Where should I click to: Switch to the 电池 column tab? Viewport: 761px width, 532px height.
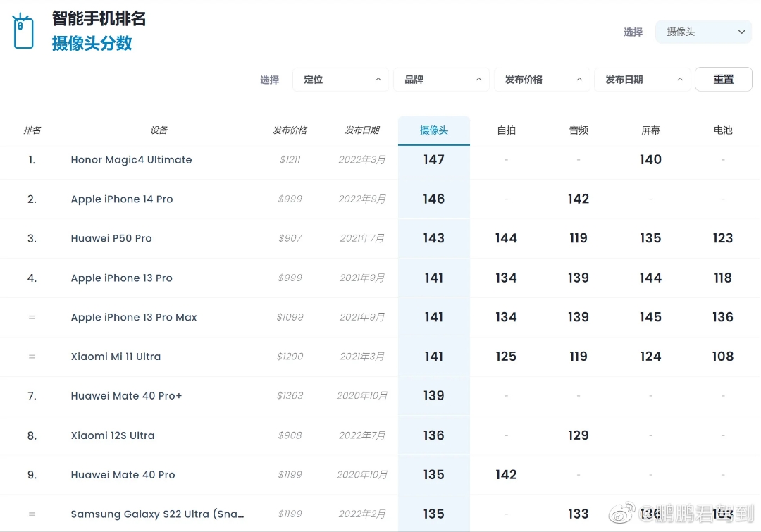(x=723, y=130)
